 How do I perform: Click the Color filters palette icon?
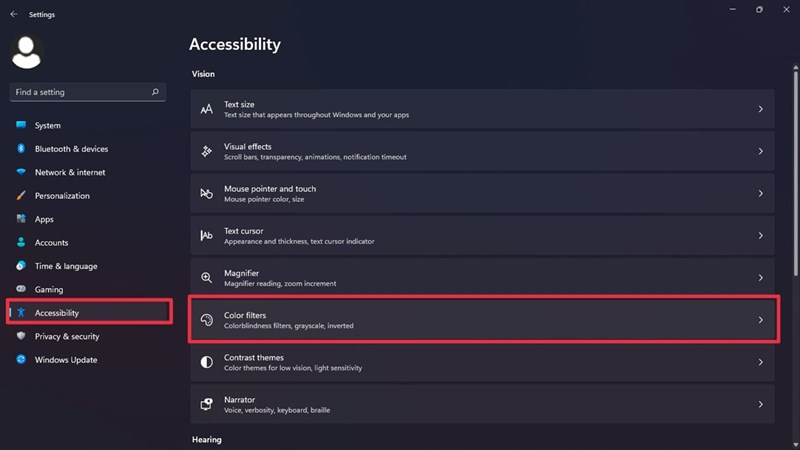[206, 320]
